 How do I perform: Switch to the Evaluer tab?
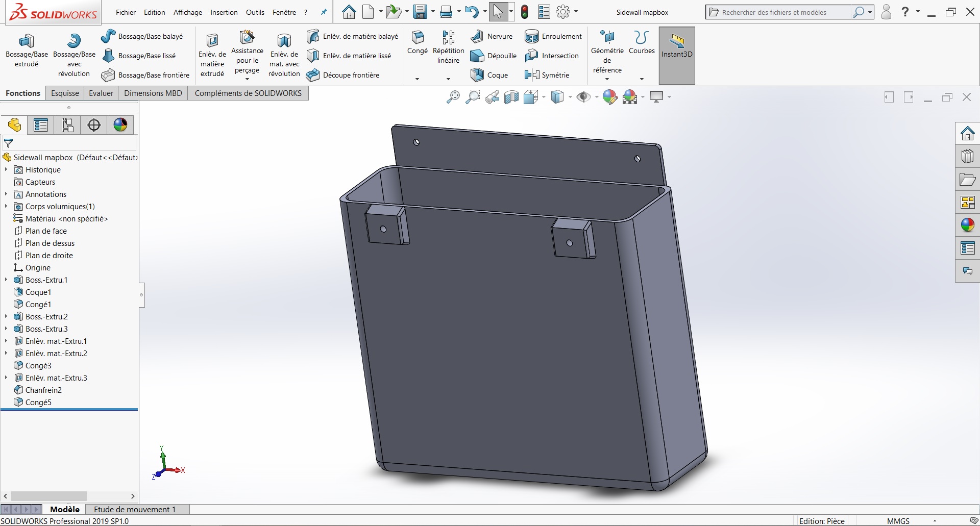(x=101, y=93)
